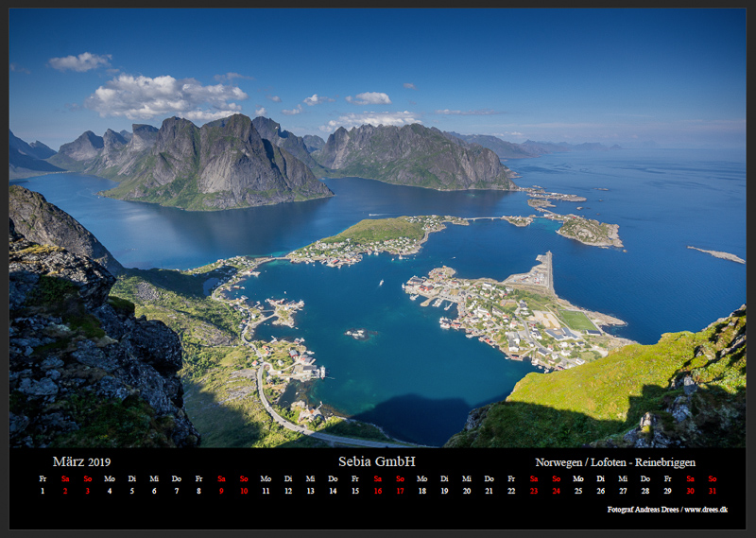Select calendar day number 22

point(511,491)
